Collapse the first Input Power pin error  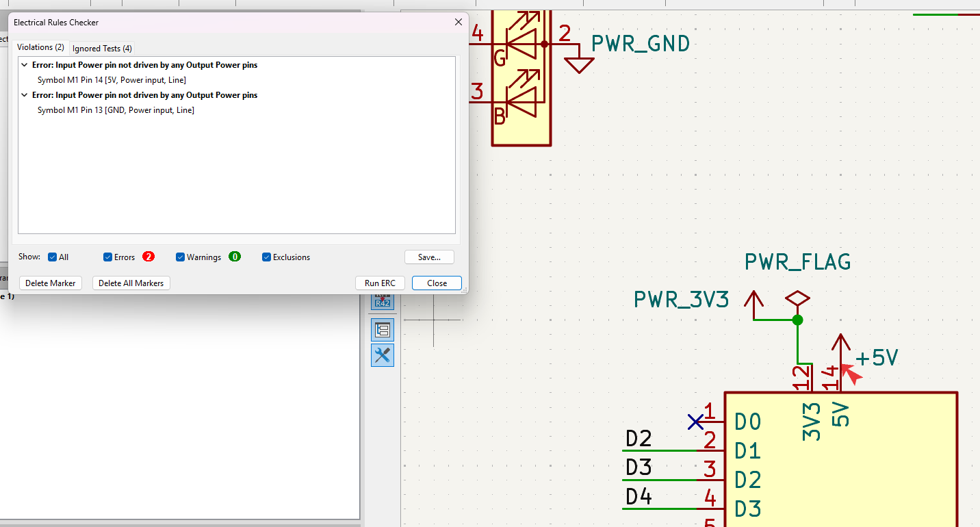click(25, 65)
